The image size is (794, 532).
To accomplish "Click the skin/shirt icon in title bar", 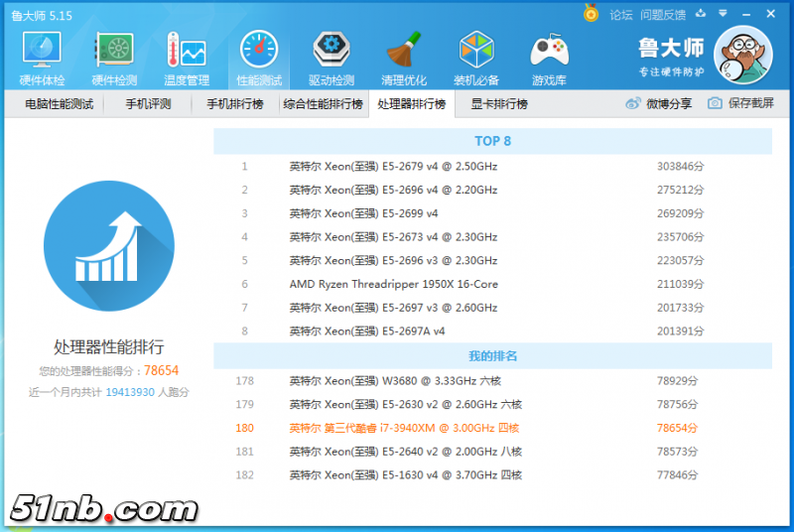I will coord(701,14).
